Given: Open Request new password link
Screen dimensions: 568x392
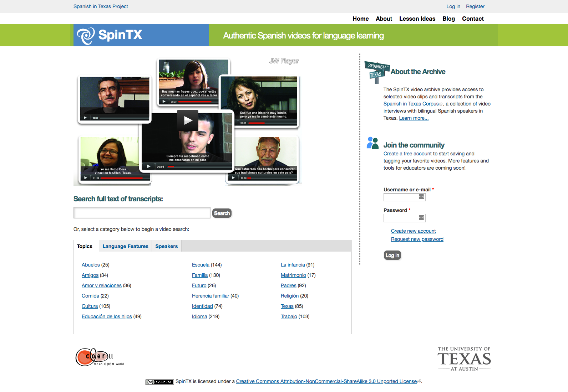Looking at the screenshot, I should tap(417, 239).
